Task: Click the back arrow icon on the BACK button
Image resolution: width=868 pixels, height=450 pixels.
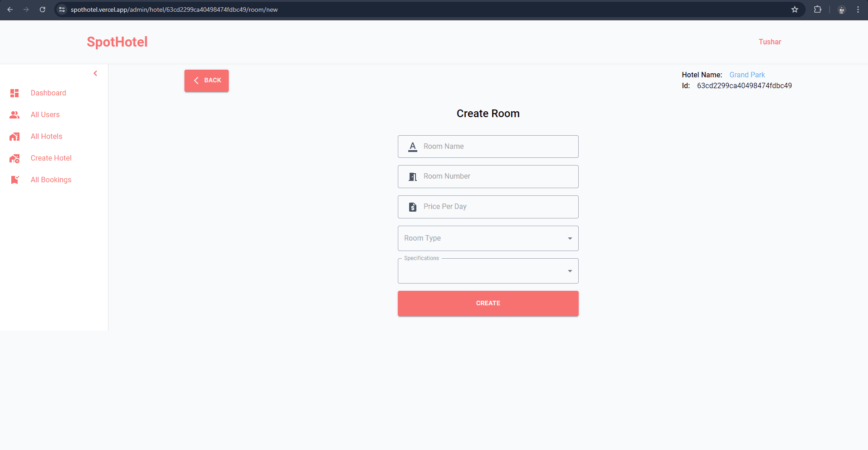Action: pos(197,81)
